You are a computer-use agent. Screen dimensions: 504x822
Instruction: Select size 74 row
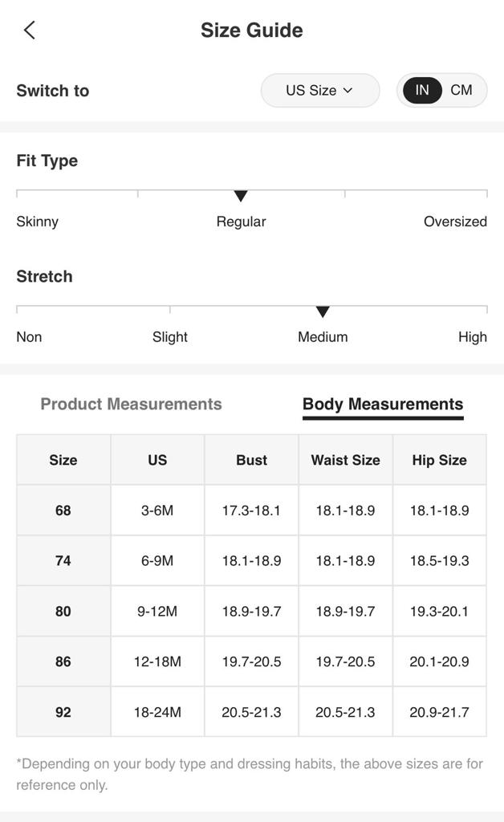[63, 561]
